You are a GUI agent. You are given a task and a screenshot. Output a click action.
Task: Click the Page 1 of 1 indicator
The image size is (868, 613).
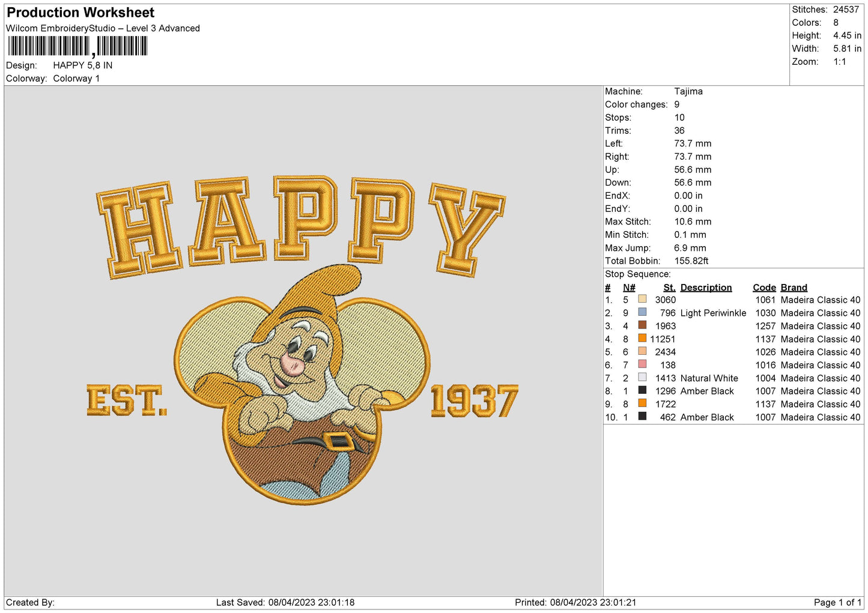pyautogui.click(x=837, y=602)
